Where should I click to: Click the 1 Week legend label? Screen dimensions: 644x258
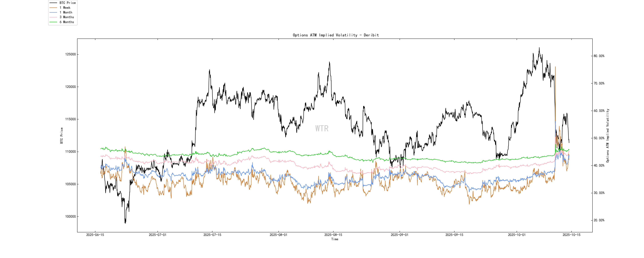[65, 7]
